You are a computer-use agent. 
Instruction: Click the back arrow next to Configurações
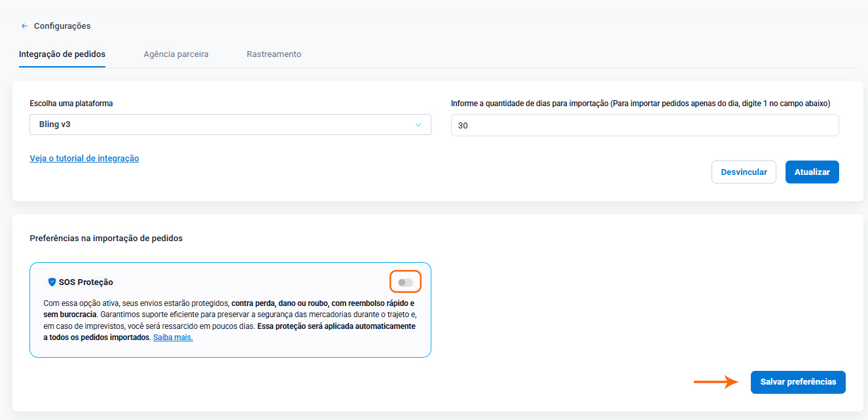(x=24, y=26)
